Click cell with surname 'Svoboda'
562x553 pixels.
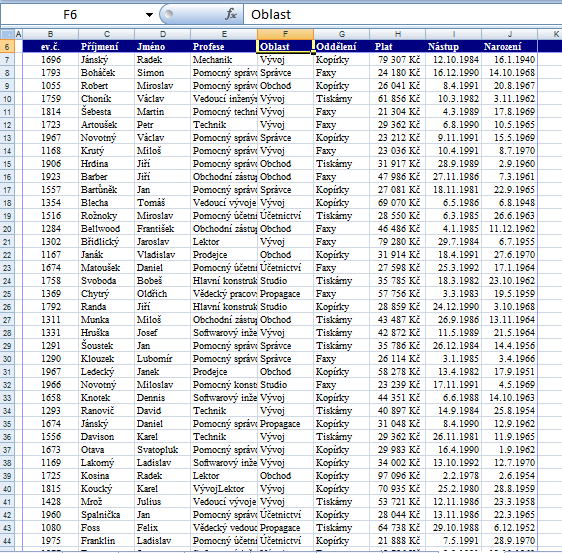click(106, 281)
